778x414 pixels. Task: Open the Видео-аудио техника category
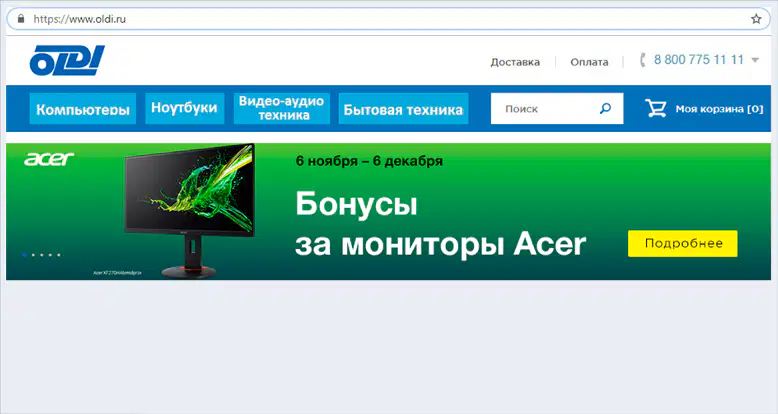(282, 108)
